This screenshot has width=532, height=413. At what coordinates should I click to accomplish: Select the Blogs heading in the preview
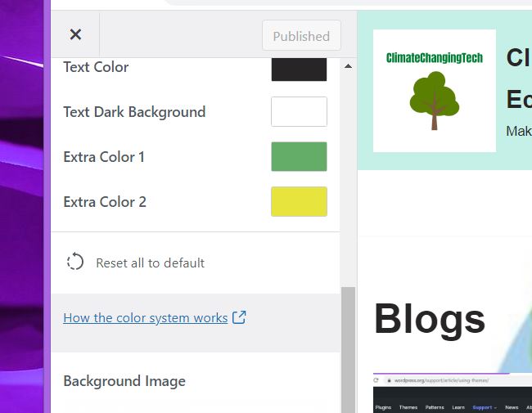(x=430, y=319)
